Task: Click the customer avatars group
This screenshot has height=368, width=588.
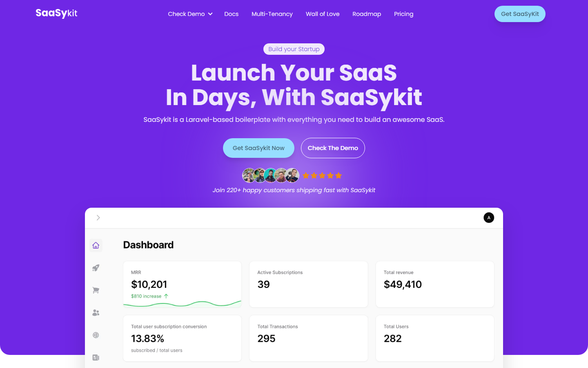Action: click(x=271, y=175)
